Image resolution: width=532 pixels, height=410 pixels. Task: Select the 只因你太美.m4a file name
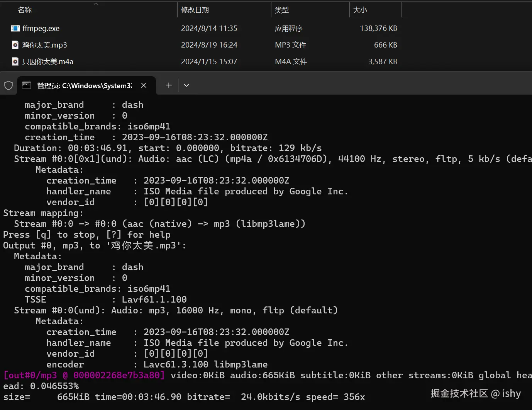pyautogui.click(x=48, y=61)
